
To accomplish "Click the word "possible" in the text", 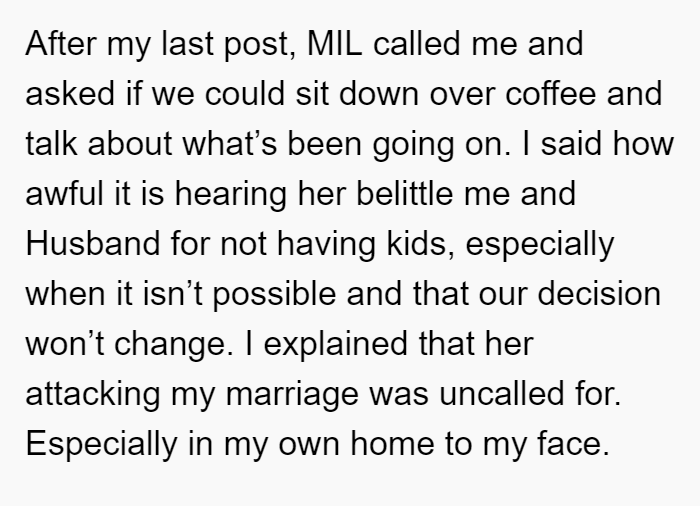I will pos(274,294).
